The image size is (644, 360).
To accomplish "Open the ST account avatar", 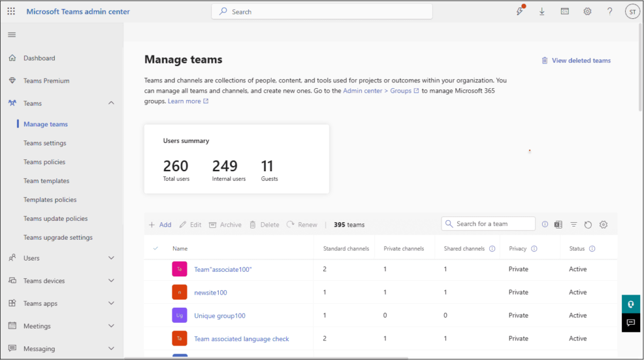I will click(x=633, y=12).
